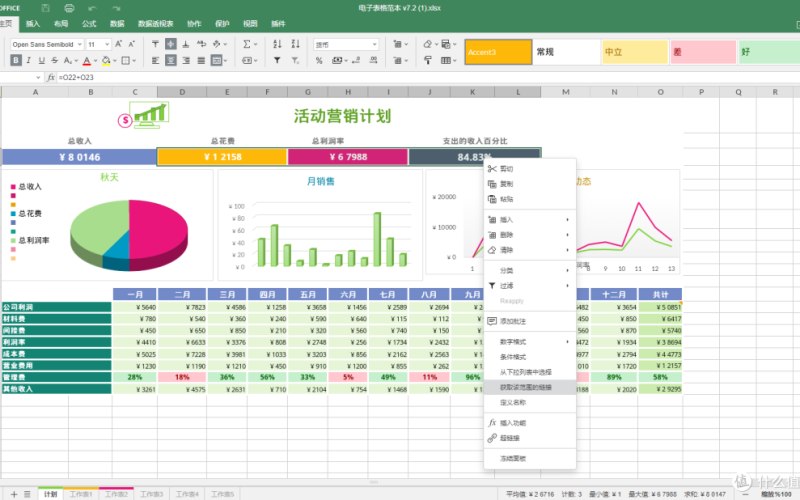Click the bar chart titled 月销售
This screenshot has height=500, width=800.
320,225
